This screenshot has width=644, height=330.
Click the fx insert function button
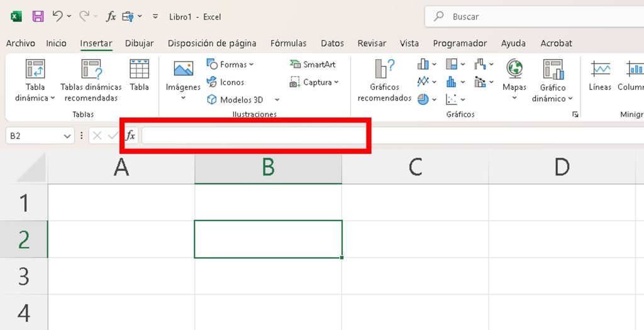click(x=130, y=135)
